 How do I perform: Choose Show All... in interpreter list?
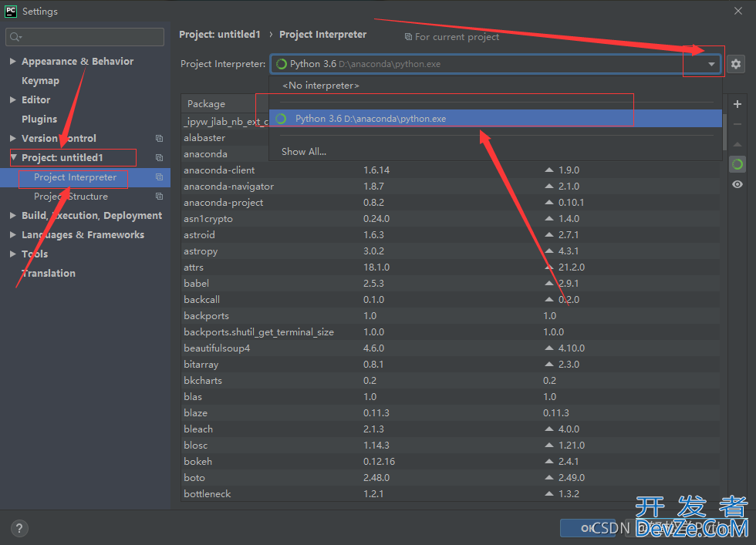pyautogui.click(x=495, y=151)
